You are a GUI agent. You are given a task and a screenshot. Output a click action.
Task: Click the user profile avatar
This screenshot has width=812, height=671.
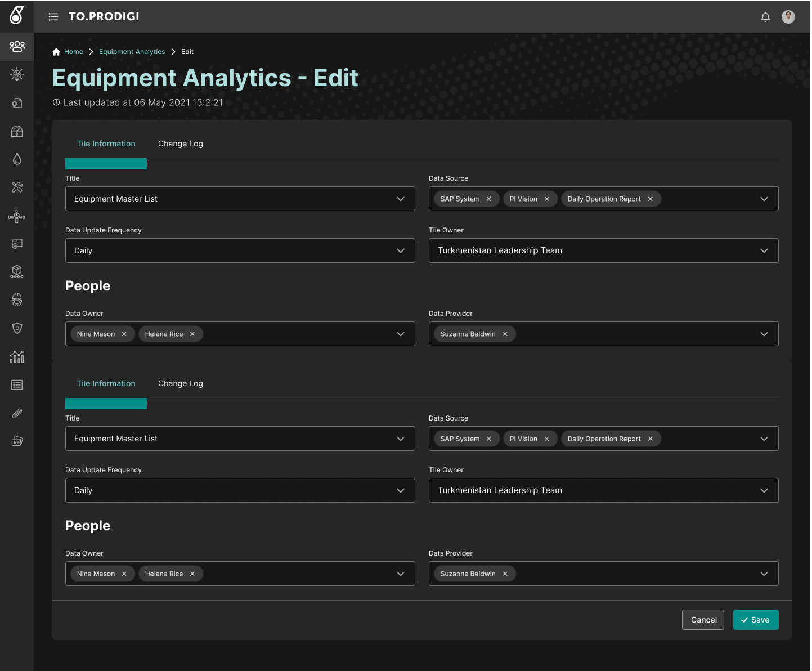pos(788,17)
